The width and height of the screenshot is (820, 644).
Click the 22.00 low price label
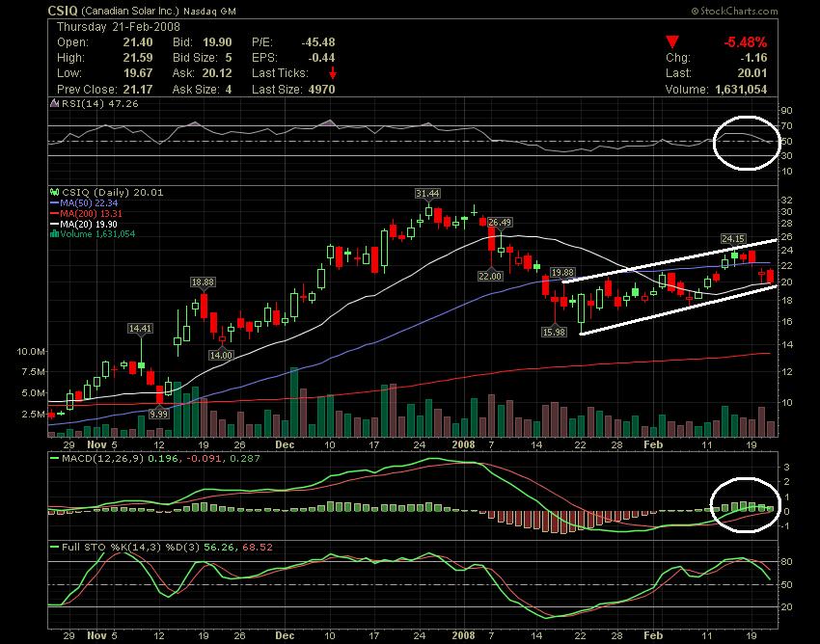tap(490, 276)
